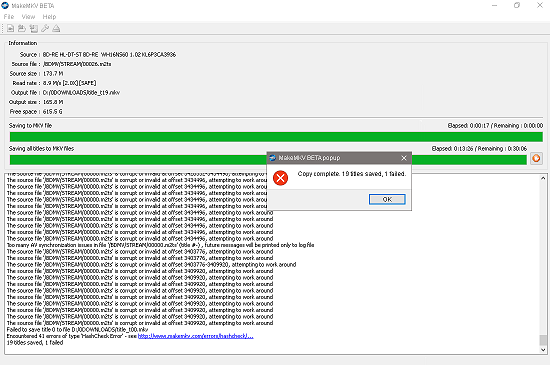The image size is (550, 365).
Task: Click the 'offset 3403776-3409920' log line
Action: tap(151, 265)
